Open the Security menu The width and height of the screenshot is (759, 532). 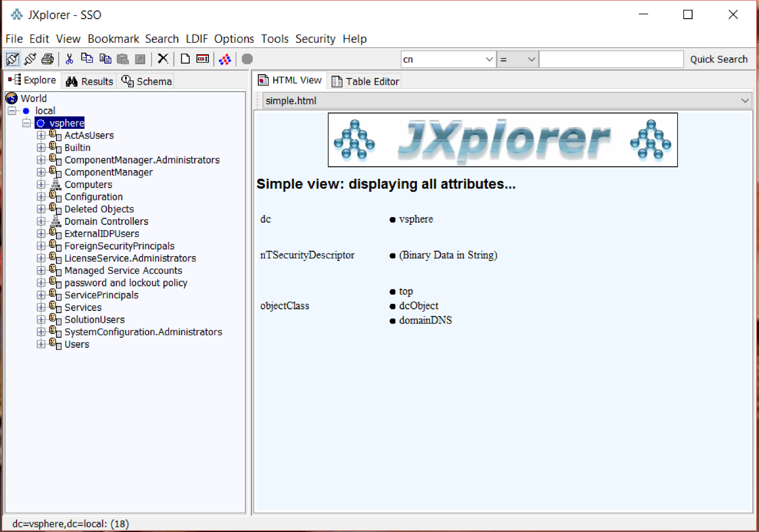(315, 39)
